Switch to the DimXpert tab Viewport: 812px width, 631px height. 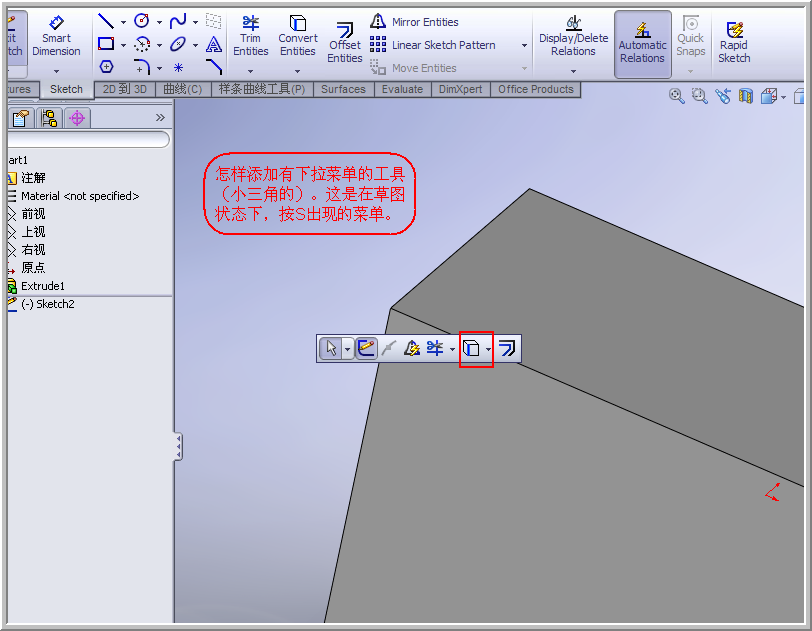pos(460,89)
